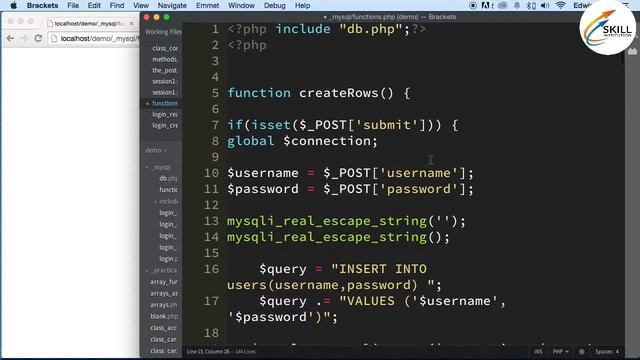Expand the includes folder in tree
640x360 pixels.
click(x=167, y=201)
